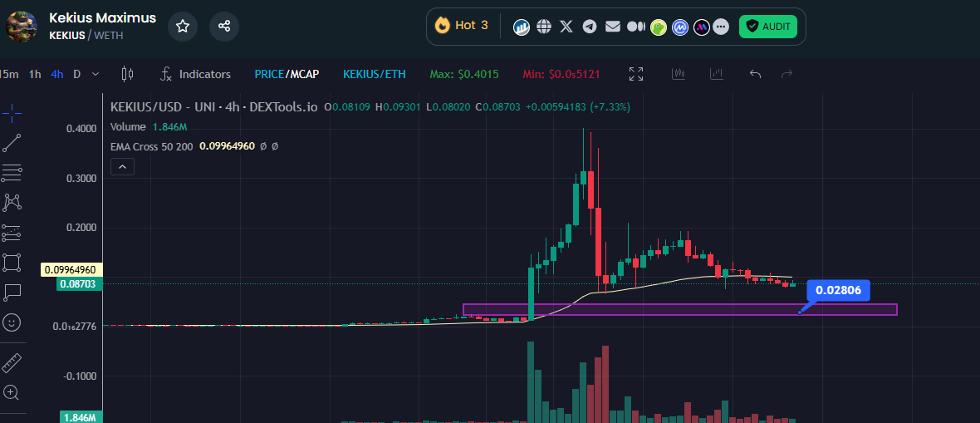Visit the project website via globe icon
Viewport: 980px width, 423px height.
[x=544, y=27]
